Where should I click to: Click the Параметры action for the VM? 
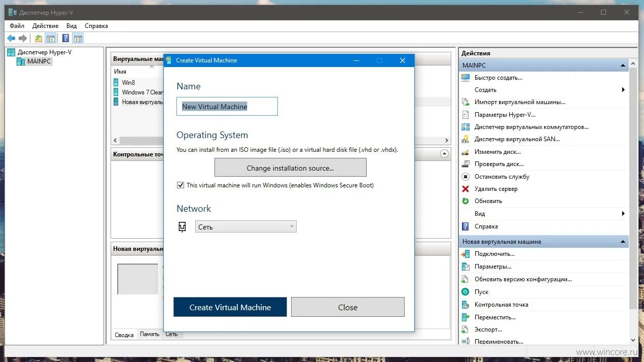tap(493, 267)
